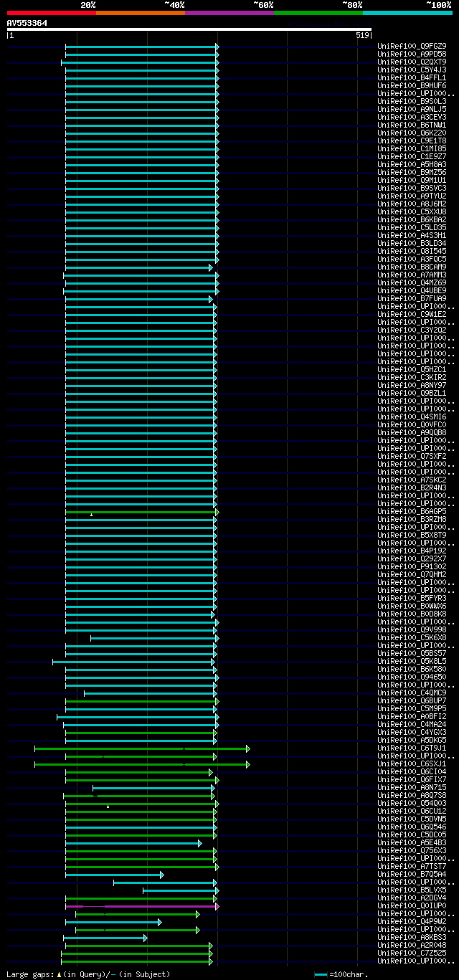
Task: Select the UniRef100_B5LVX5 label
Action: click(x=412, y=890)
